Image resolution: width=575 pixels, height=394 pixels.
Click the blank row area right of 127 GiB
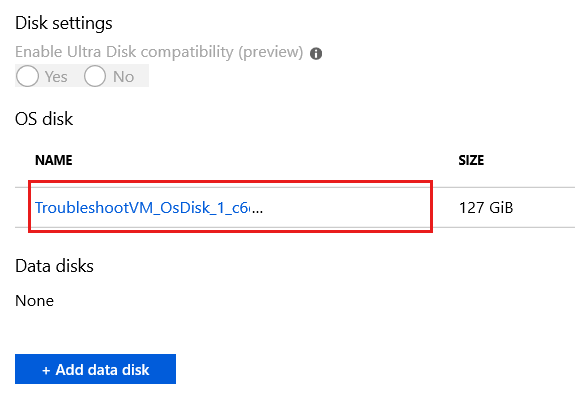pyautogui.click(x=545, y=207)
